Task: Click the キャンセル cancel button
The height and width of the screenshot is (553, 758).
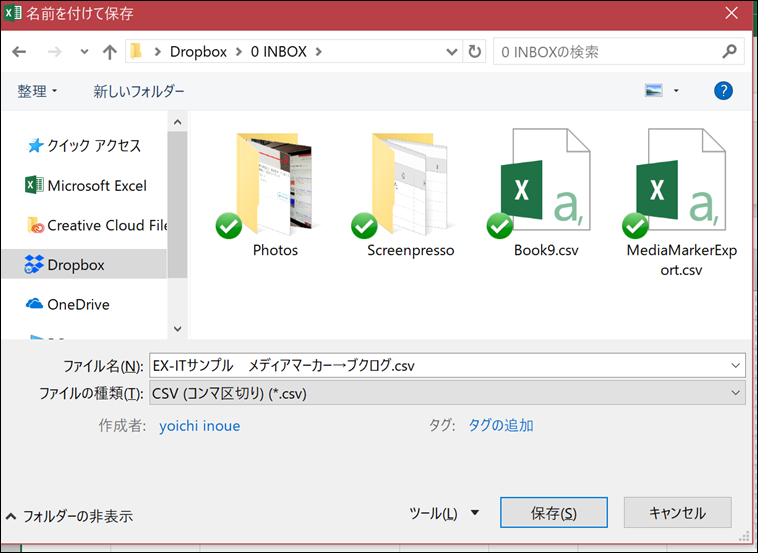Action: (x=677, y=512)
